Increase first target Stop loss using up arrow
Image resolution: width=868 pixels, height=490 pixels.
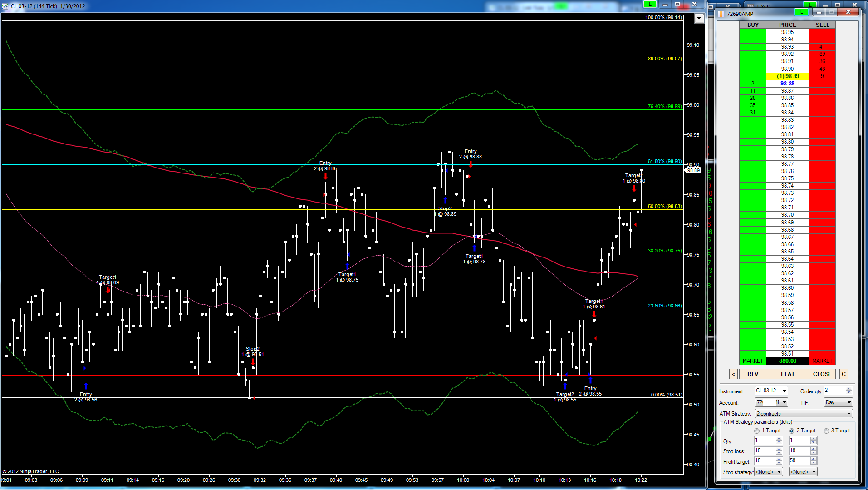(779, 449)
